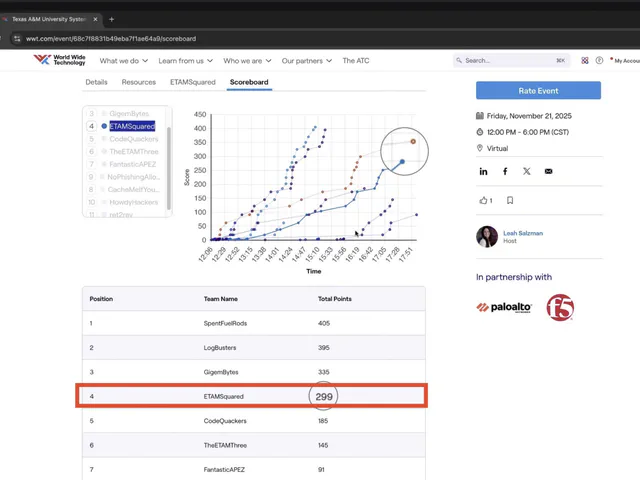This screenshot has width=640, height=480.
Task: Switch to the Resources tab
Action: coord(139,82)
